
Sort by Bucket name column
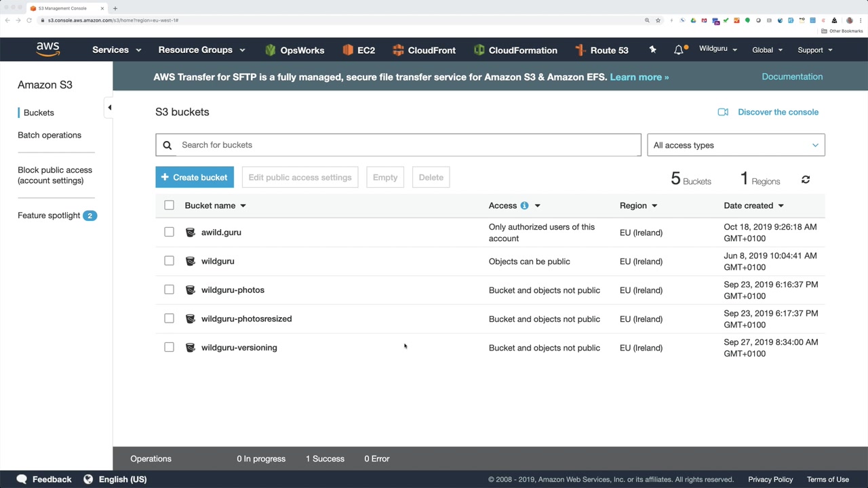coord(215,205)
